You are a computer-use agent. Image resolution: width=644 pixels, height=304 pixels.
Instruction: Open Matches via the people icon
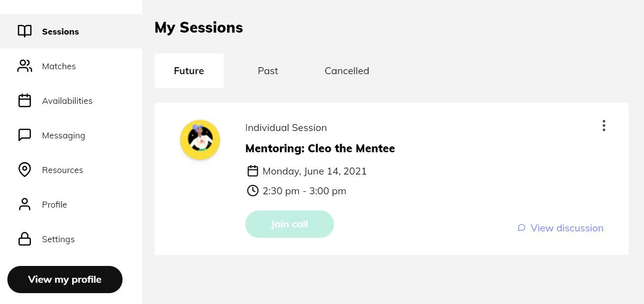click(25, 66)
